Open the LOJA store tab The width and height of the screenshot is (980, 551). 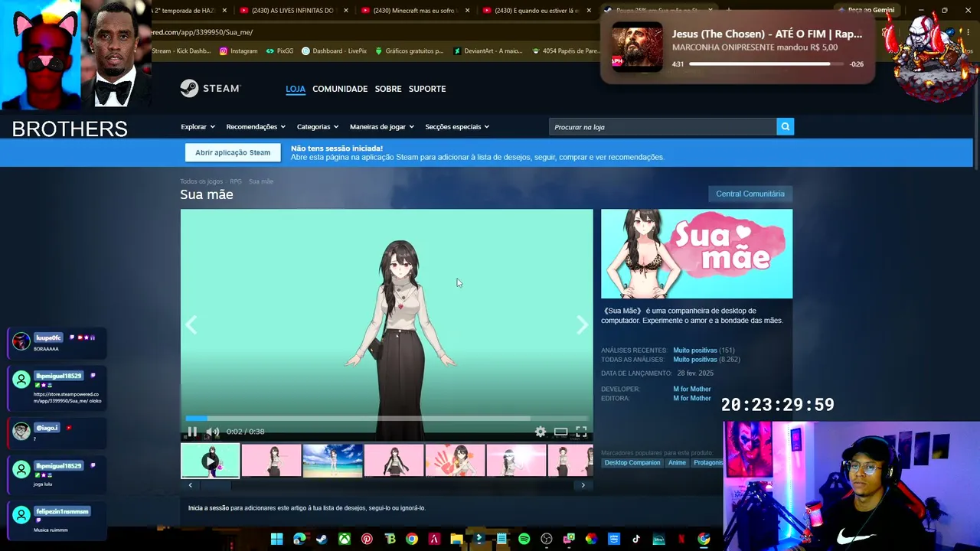(296, 89)
